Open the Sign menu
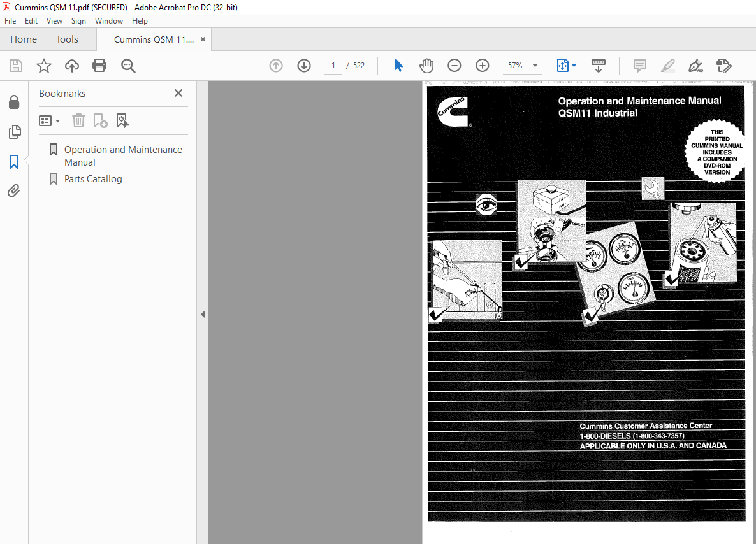756x544 pixels. pyautogui.click(x=78, y=21)
